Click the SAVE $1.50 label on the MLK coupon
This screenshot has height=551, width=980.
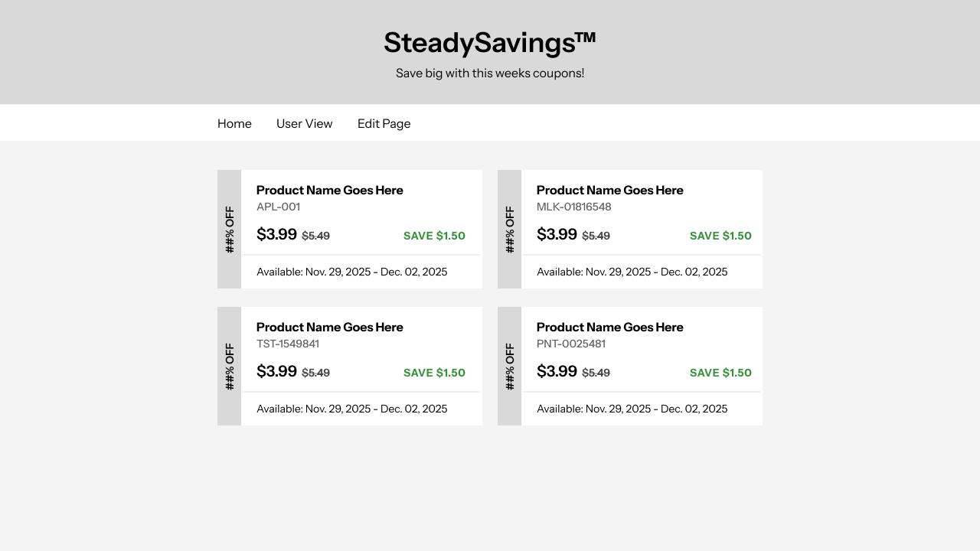pos(720,236)
